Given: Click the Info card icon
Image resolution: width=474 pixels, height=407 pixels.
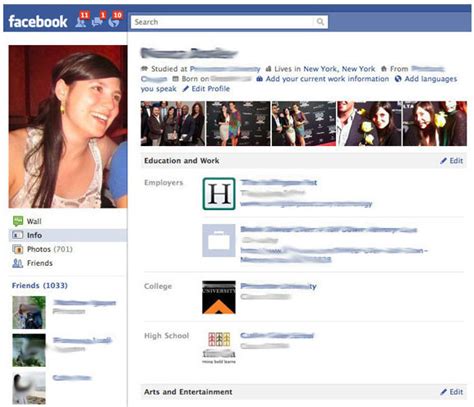Looking at the screenshot, I should 18,235.
